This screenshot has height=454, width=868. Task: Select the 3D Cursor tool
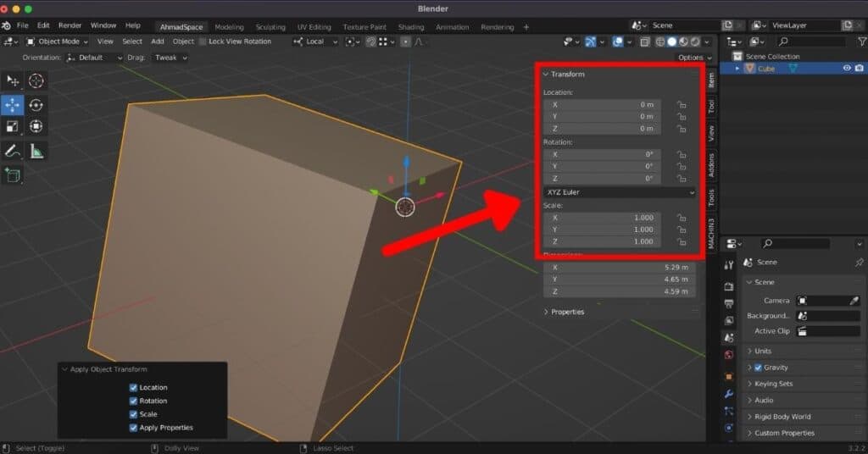36,81
